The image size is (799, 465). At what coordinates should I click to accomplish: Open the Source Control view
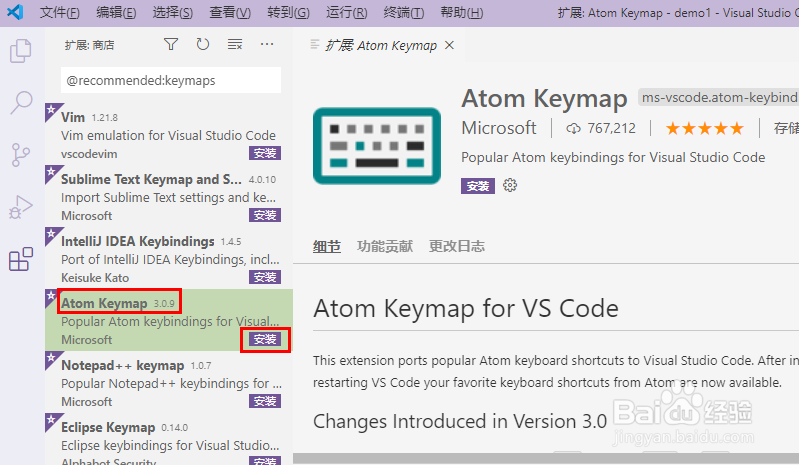pos(20,155)
